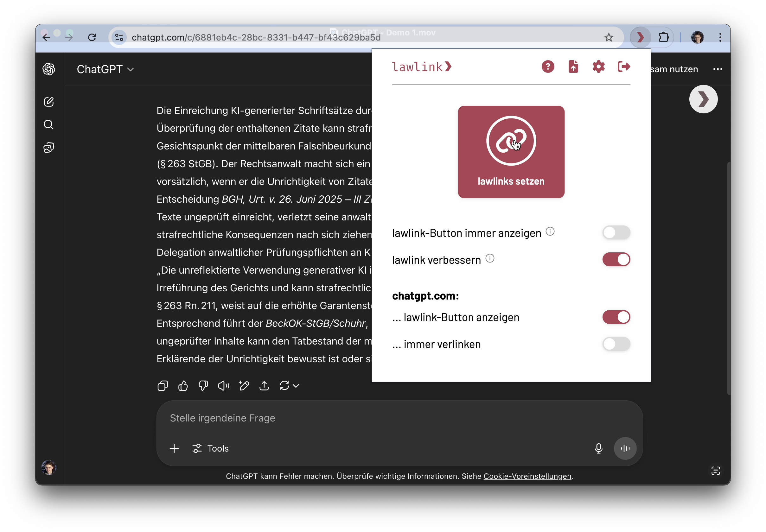This screenshot has width=766, height=532.
Task: Toggle chatgpt.com lawlink-Button anzeigen switch
Action: point(616,317)
